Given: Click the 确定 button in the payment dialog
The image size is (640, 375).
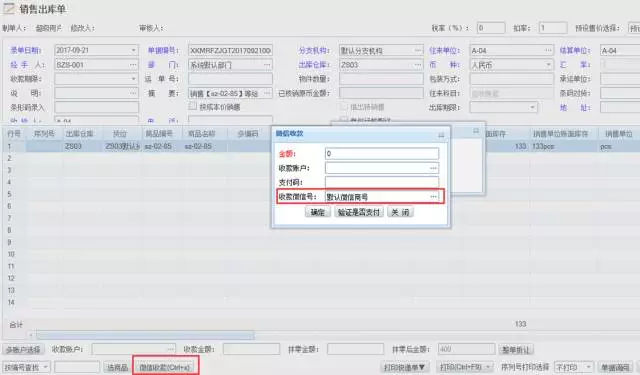Looking at the screenshot, I should 318,212.
